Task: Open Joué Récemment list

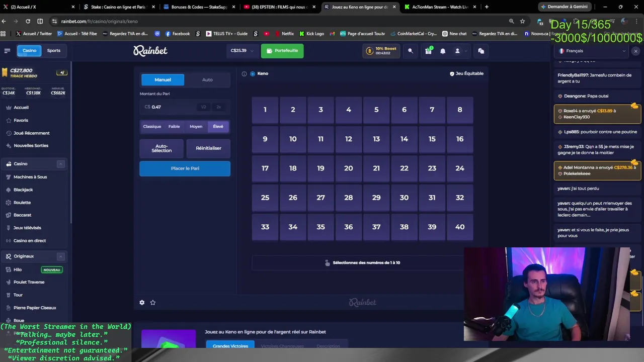Action: tap(31, 133)
